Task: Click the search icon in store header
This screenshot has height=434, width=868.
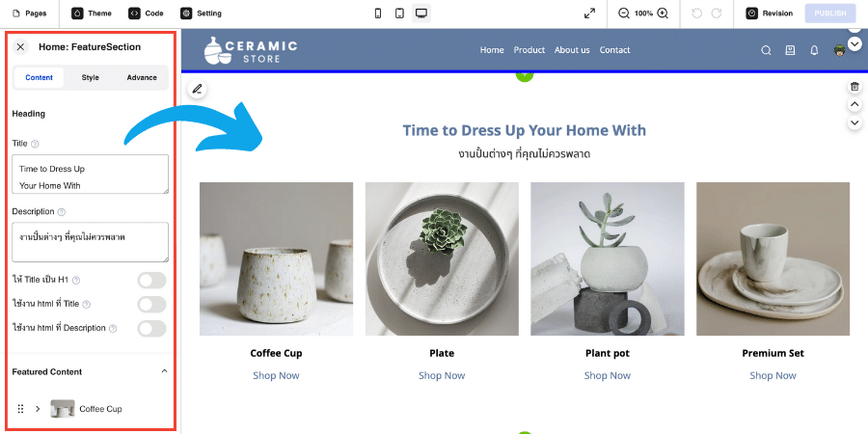Action: coord(766,50)
